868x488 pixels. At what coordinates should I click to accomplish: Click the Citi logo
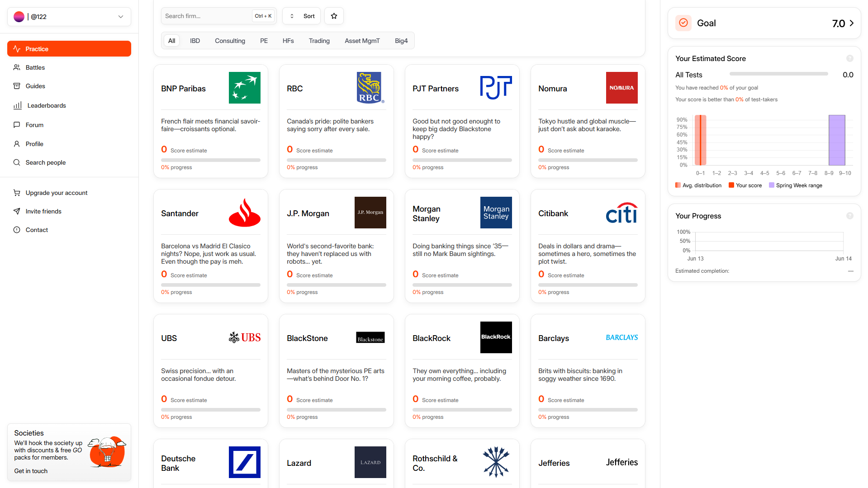click(x=622, y=213)
